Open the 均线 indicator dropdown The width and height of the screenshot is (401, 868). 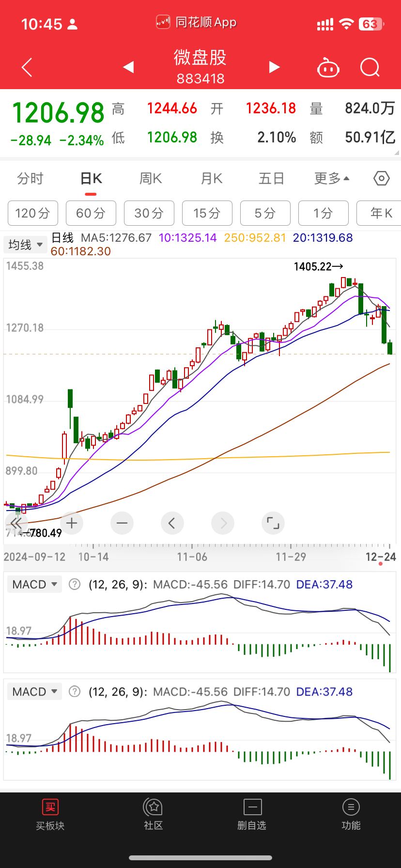point(26,245)
